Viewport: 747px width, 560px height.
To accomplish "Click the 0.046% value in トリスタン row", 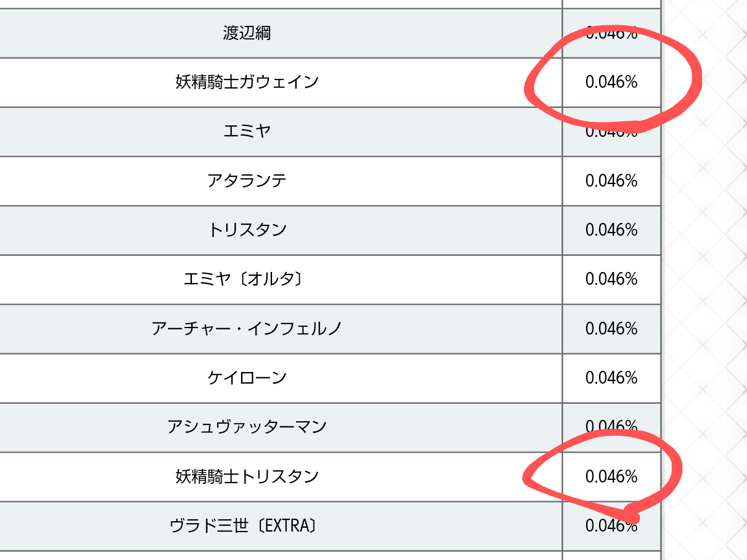I will point(611,229).
